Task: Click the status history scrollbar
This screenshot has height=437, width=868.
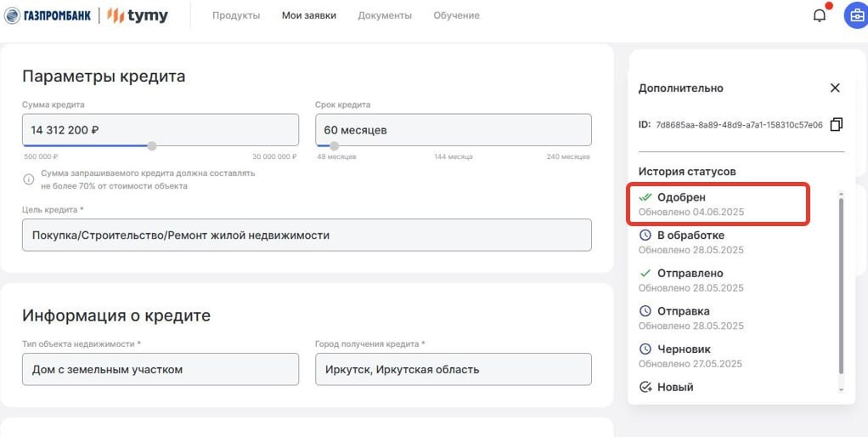Action: [x=842, y=286]
